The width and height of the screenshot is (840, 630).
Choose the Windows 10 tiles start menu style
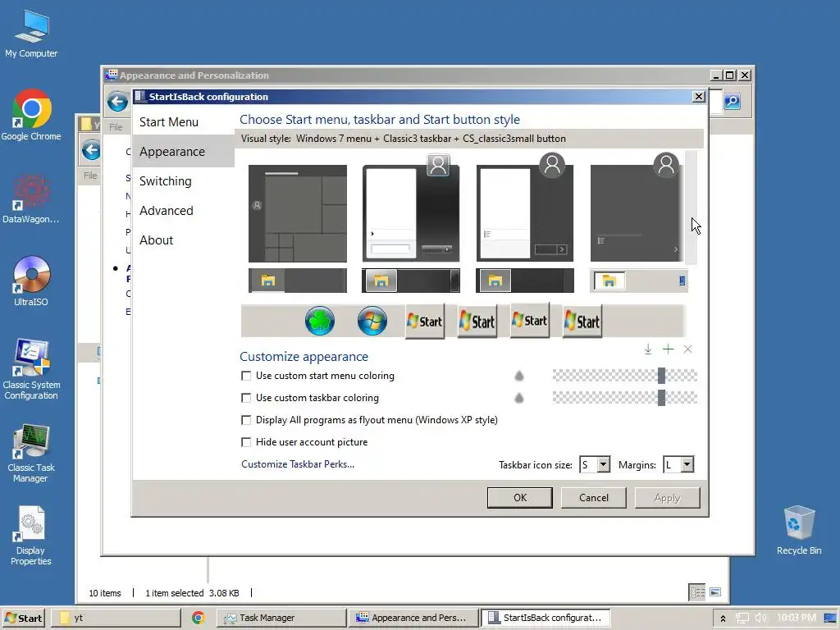[297, 213]
